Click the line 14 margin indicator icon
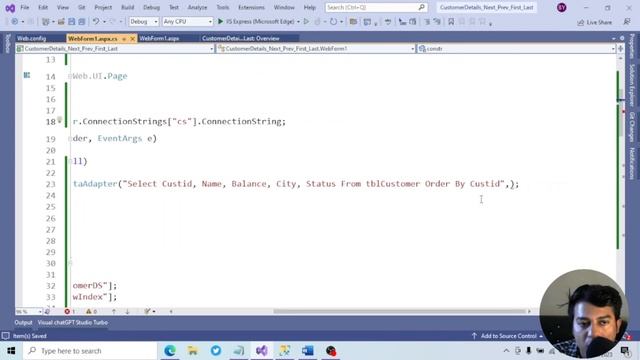Image resolution: width=640 pixels, height=360 pixels. click(x=27, y=75)
